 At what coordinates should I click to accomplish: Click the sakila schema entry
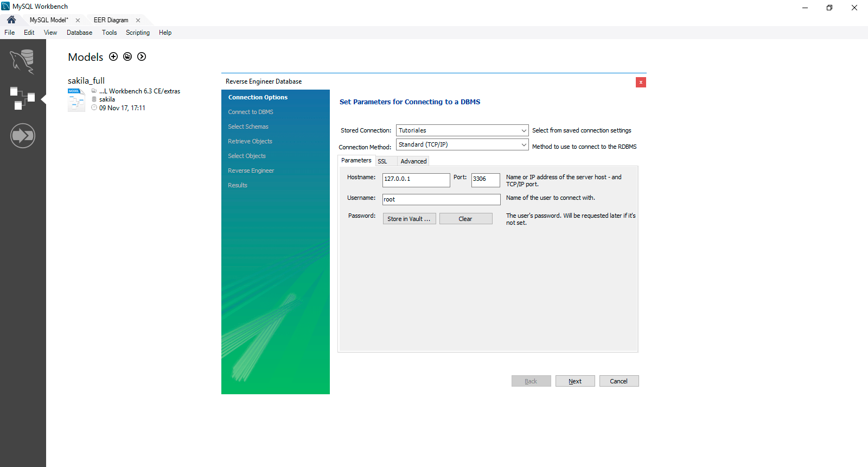pos(107,99)
